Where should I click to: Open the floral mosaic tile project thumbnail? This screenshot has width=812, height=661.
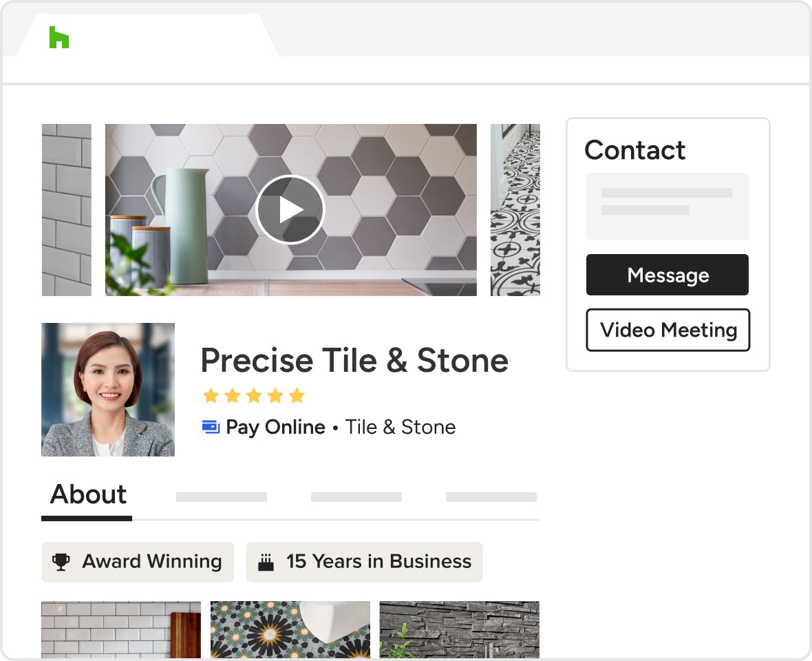[x=290, y=629]
